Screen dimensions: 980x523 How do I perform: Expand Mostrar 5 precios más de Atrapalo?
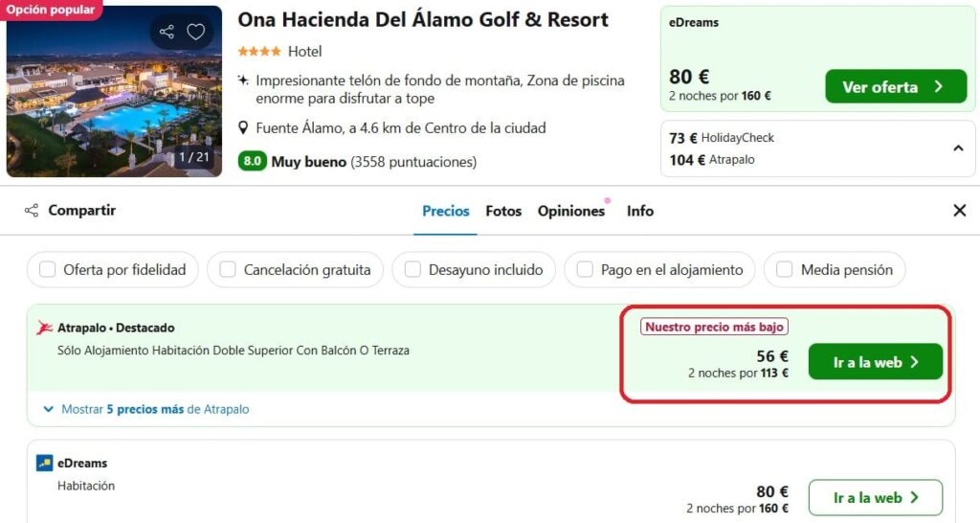pos(145,409)
